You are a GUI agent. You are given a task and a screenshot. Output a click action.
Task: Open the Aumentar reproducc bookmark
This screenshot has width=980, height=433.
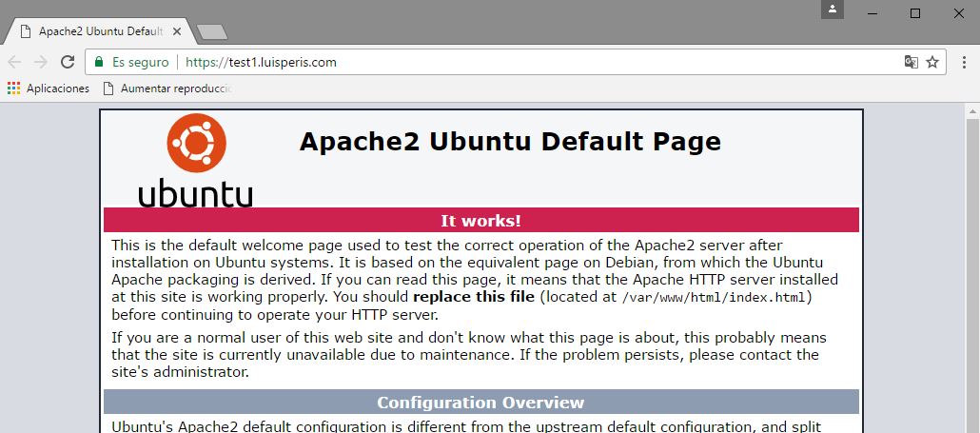coord(167,89)
